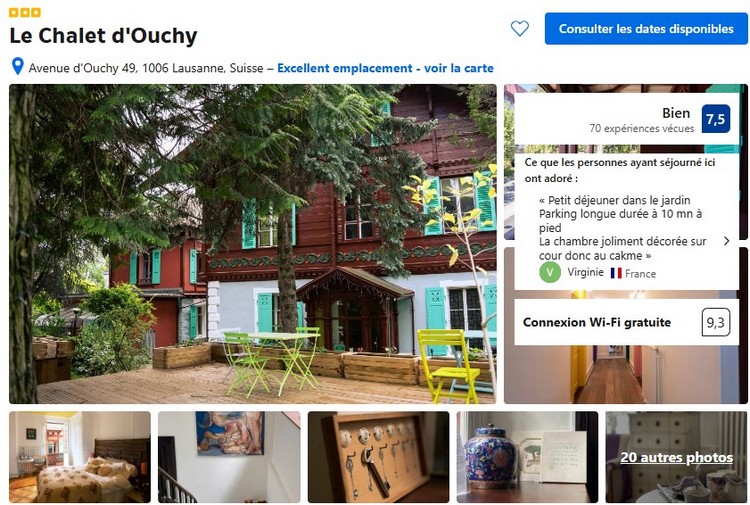Show the next guest review with the chevron
The width and height of the screenshot is (750, 505).
tap(727, 241)
